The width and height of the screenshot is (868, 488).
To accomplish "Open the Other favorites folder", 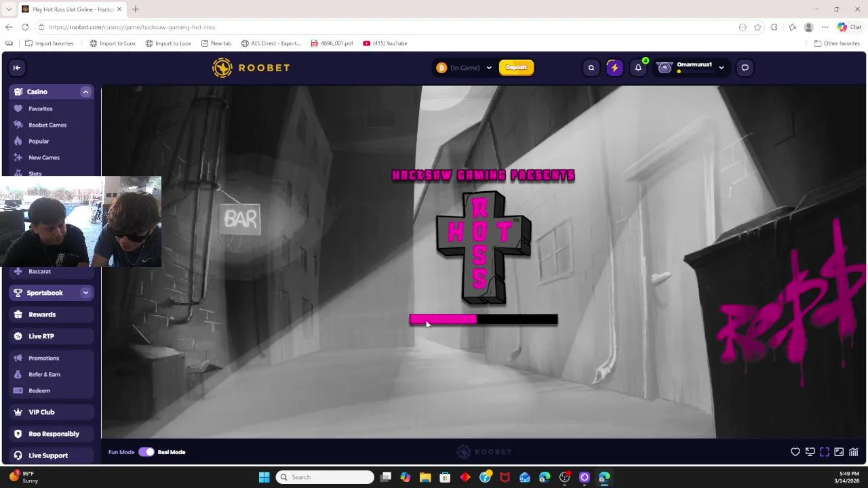I will pos(837,43).
